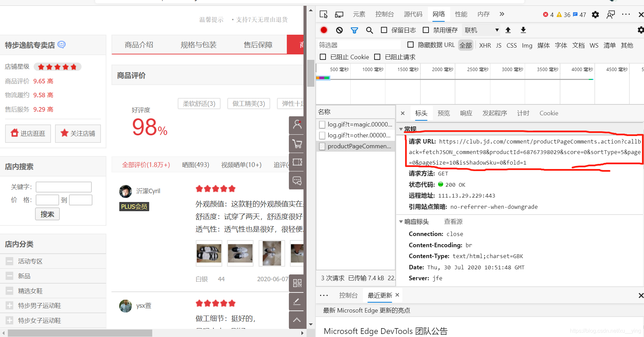Click the coupon ticket icon in page sidebar
Screen dimensions: 644x337
coord(297,162)
